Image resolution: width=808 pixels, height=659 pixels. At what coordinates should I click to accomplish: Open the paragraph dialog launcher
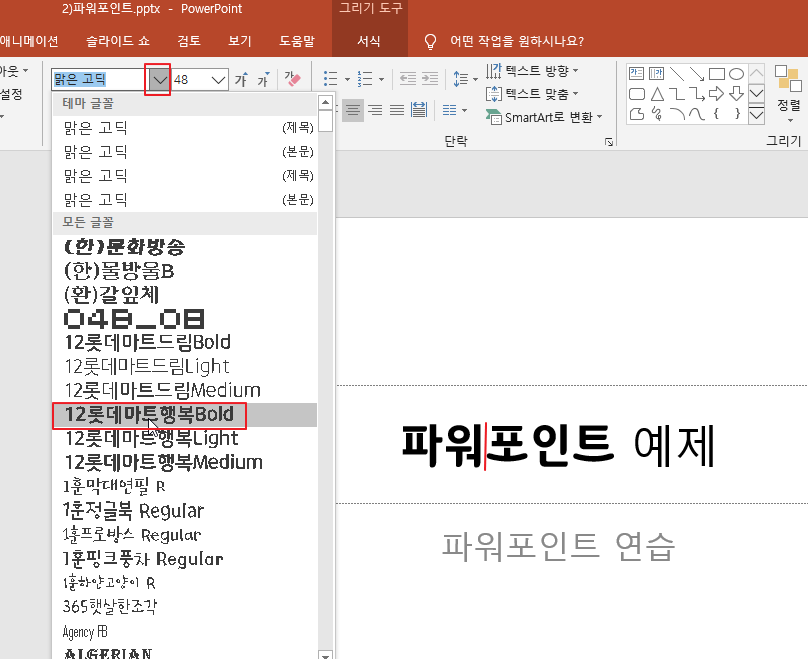[609, 141]
